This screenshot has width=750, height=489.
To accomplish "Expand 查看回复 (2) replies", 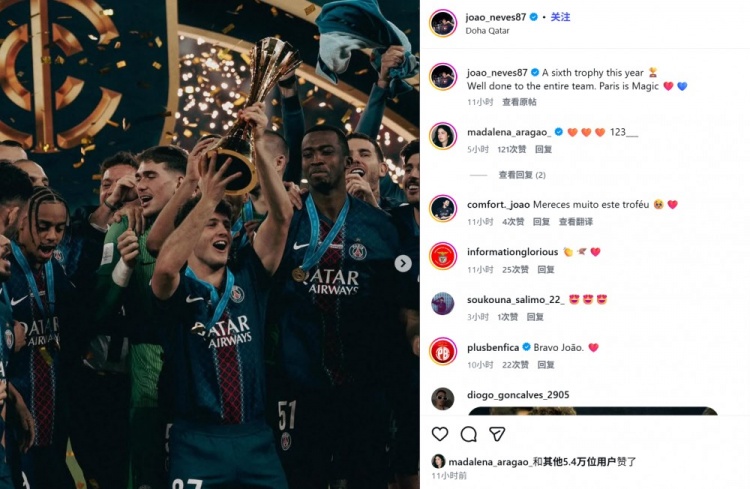I will click(x=522, y=175).
